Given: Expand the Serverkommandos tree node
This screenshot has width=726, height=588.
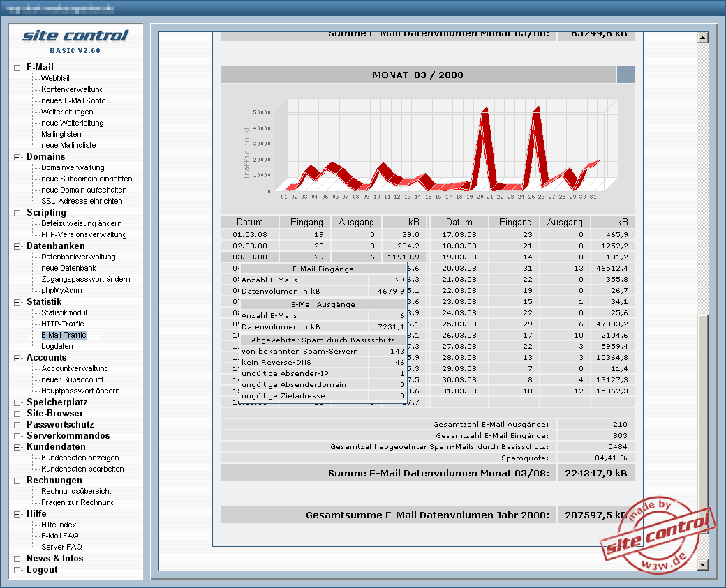Looking at the screenshot, I should click(17, 436).
